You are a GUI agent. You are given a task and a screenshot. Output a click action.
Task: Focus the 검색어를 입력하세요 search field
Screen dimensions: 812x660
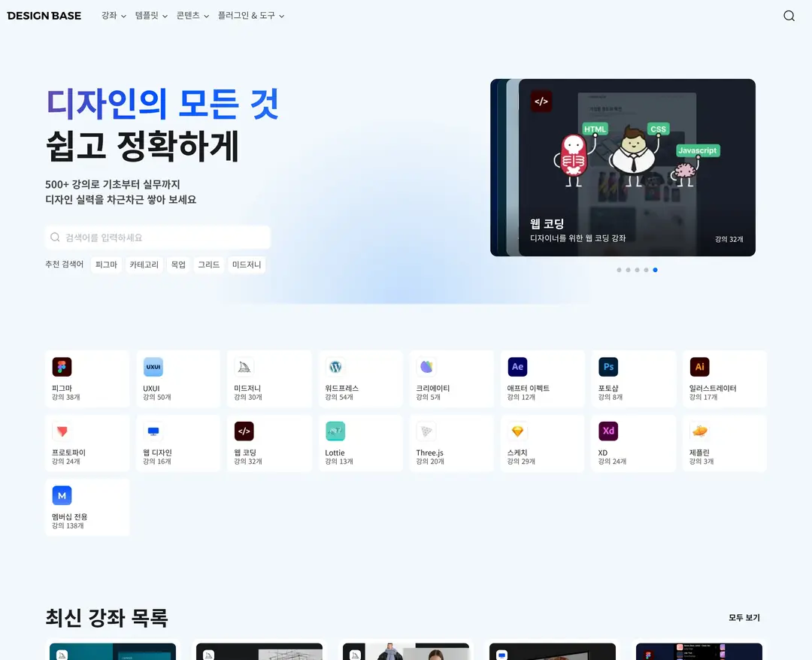pyautogui.click(x=157, y=237)
